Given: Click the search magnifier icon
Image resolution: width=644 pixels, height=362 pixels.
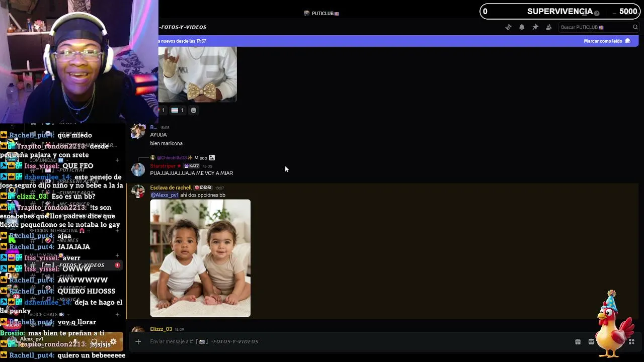Looking at the screenshot, I should [635, 27].
